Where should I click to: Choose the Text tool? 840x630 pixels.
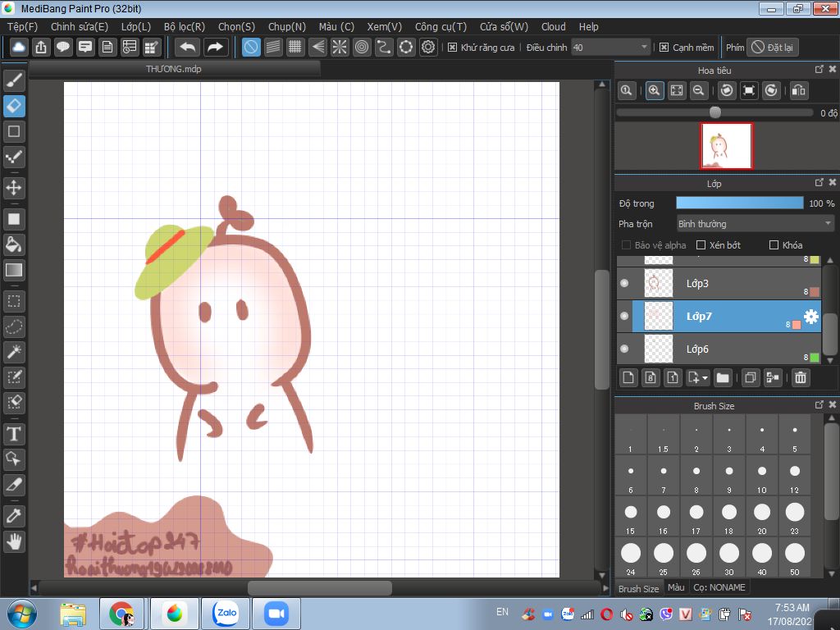point(14,434)
